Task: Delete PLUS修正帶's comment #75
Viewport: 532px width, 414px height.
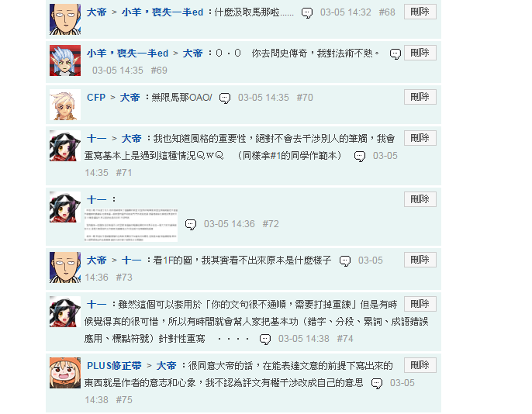Action: pos(420,365)
